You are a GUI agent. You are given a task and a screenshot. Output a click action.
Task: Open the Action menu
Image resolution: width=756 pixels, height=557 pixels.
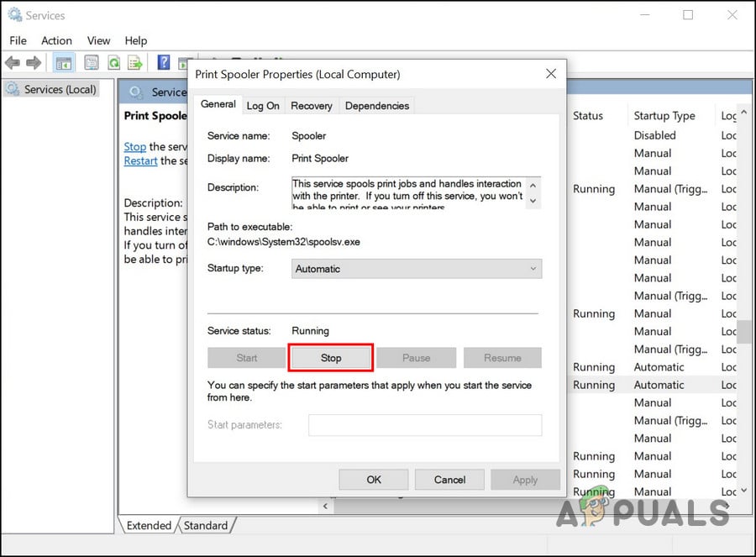pos(56,40)
